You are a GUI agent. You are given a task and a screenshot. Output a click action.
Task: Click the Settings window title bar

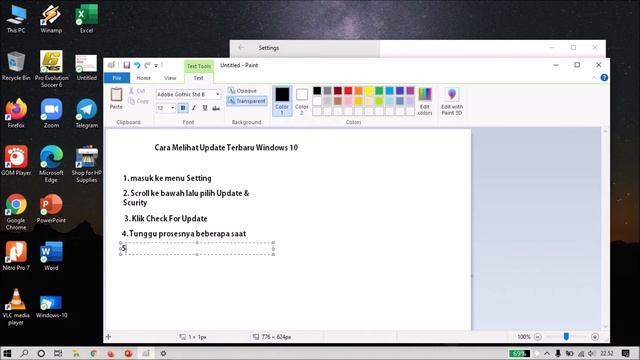click(418, 48)
